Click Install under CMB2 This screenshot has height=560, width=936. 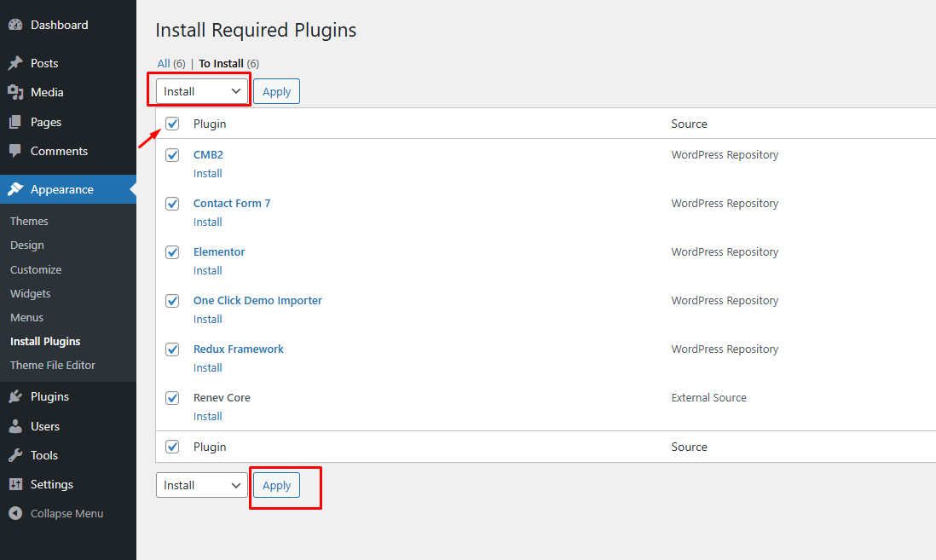208,174
